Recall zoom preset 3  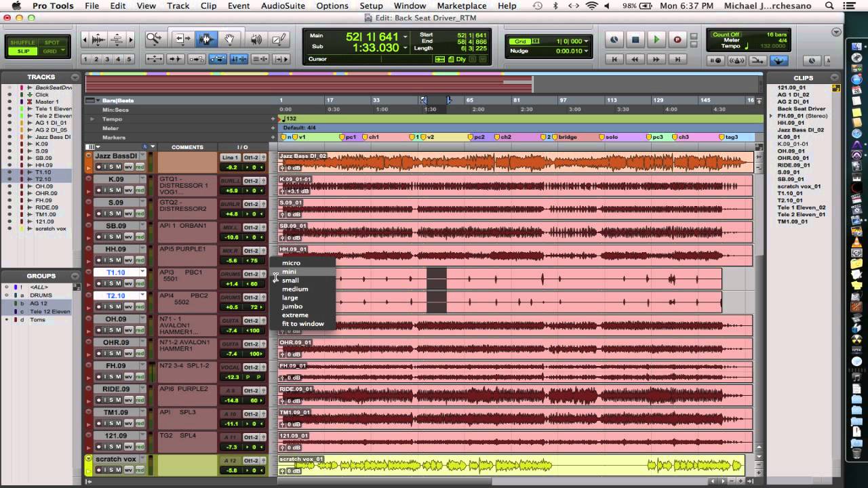click(x=108, y=59)
